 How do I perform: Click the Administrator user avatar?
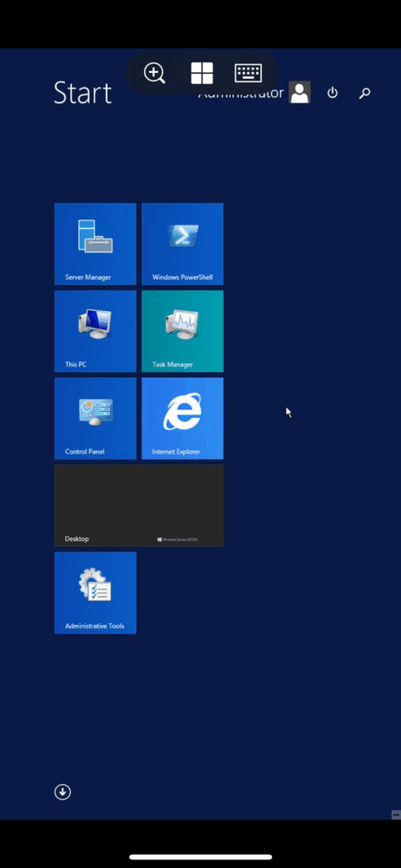(x=299, y=92)
